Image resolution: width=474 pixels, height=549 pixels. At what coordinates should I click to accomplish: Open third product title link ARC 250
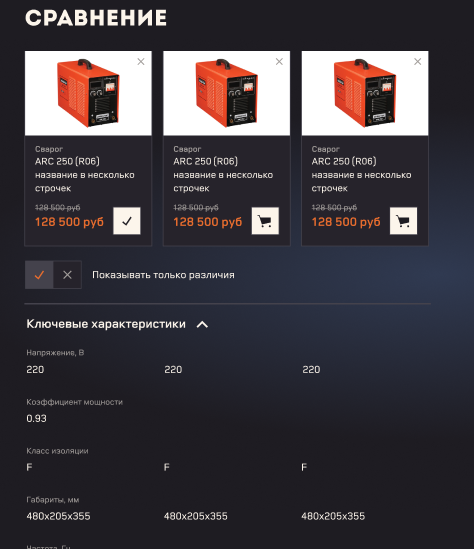pos(361,175)
